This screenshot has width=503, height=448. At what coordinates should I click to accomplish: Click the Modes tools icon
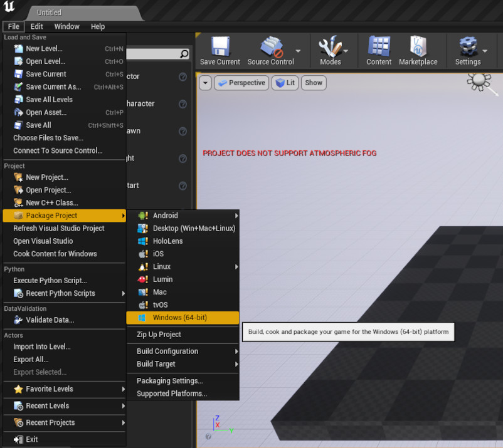click(x=330, y=46)
